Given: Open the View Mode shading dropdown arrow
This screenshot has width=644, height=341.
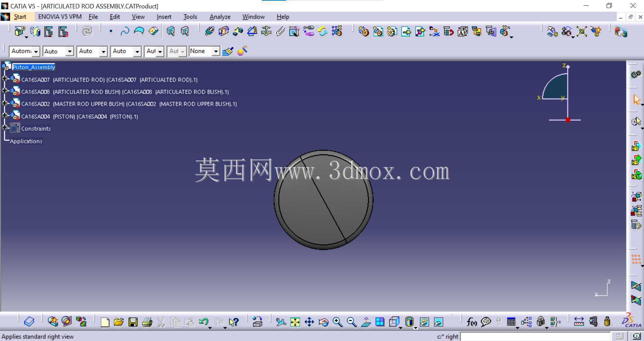Looking at the screenshot, I should pyautogui.click(x=416, y=328).
